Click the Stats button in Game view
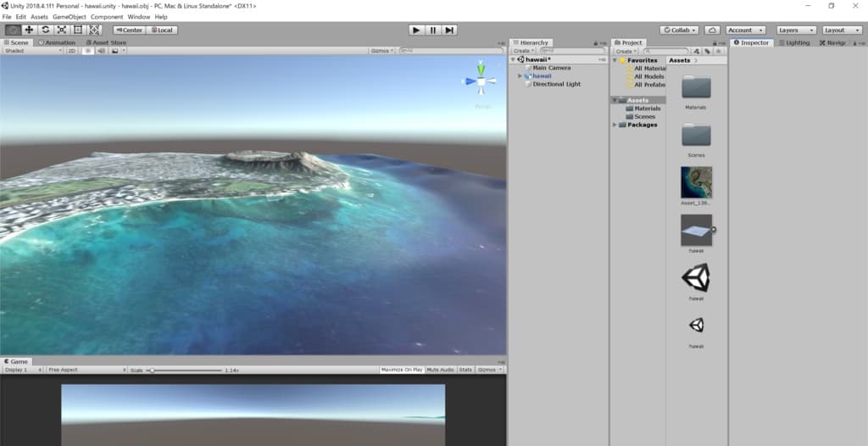This screenshot has height=446, width=868. (465, 370)
